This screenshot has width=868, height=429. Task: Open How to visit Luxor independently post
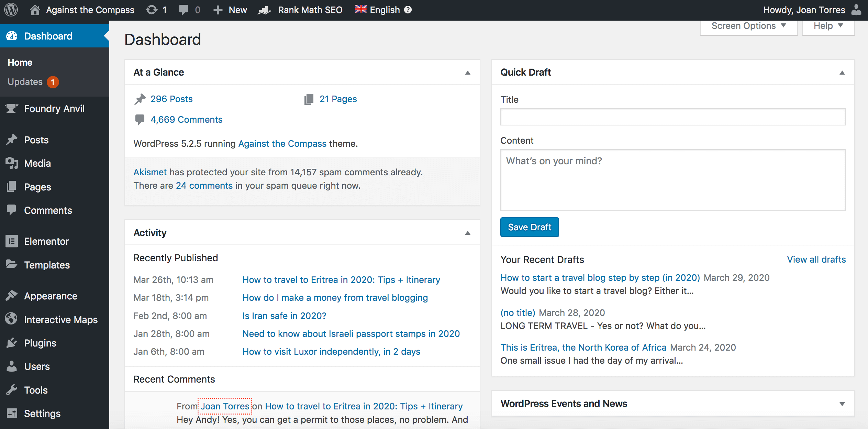click(x=331, y=352)
